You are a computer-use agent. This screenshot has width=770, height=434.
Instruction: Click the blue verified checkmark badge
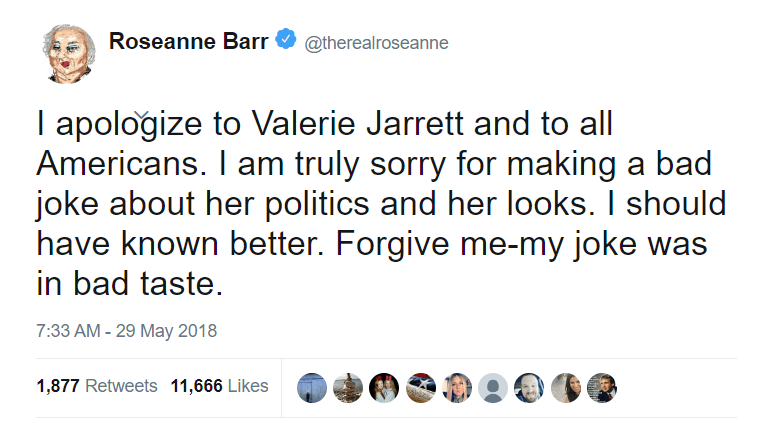286,41
